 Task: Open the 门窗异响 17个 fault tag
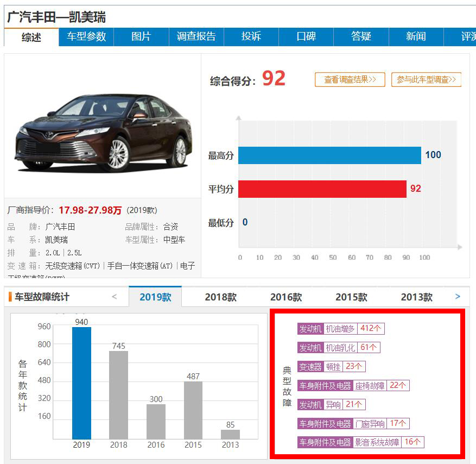tap(353, 423)
